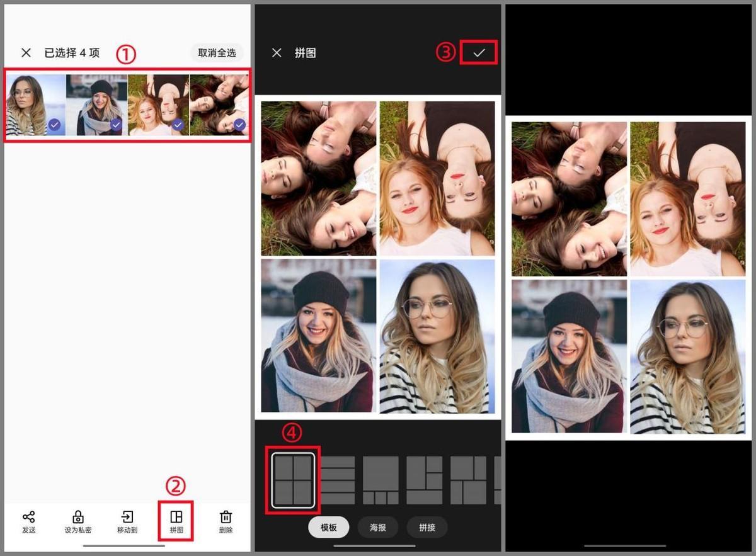Close the collage editor with X
This screenshot has height=556, width=756.
click(277, 53)
